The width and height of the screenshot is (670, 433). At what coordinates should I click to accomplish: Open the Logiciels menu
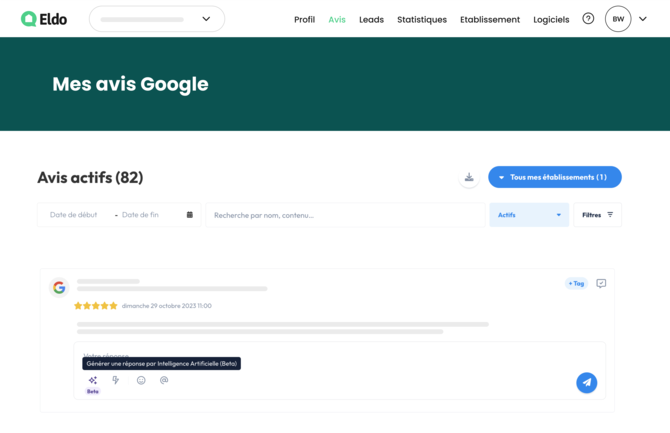point(551,20)
